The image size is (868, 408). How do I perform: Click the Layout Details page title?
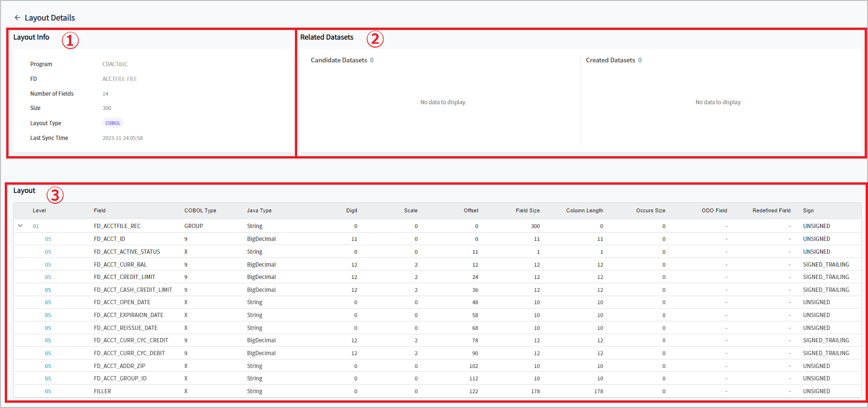point(50,18)
